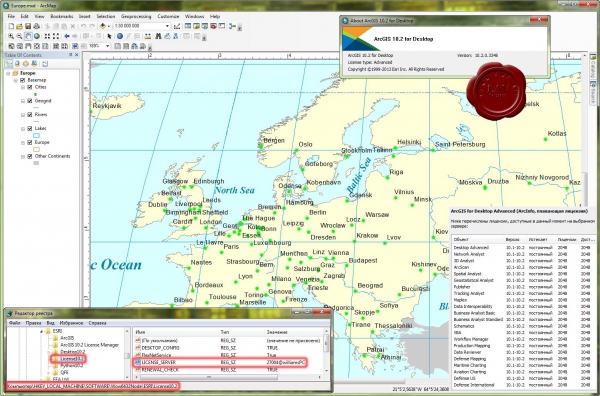
Task: Click the Full Extent globe icon
Action: [37, 36]
